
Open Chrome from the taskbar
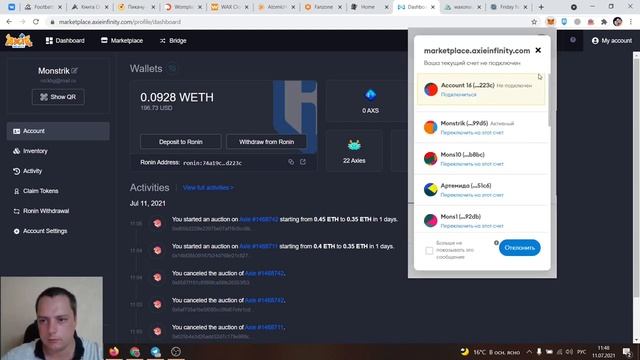[135, 351]
